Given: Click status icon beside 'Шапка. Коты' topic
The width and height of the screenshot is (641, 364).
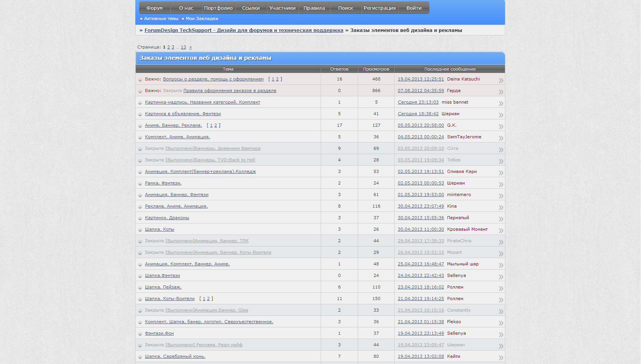Looking at the screenshot, I should pos(140,230).
